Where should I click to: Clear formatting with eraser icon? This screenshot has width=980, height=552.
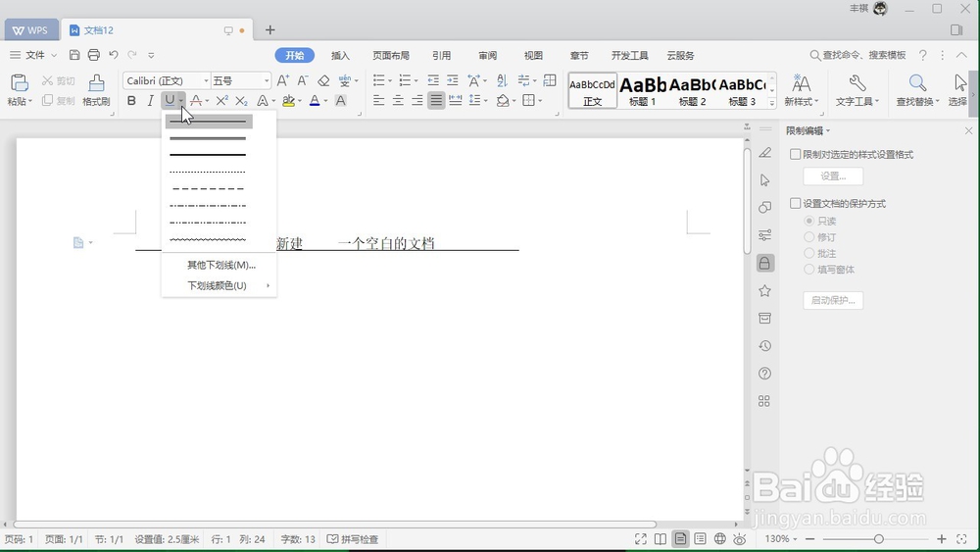coord(323,80)
